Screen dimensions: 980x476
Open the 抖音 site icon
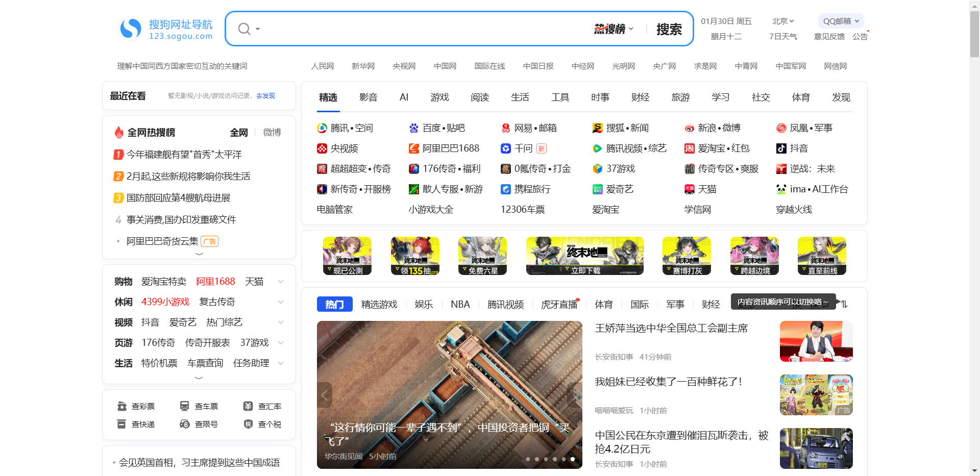coord(781,148)
